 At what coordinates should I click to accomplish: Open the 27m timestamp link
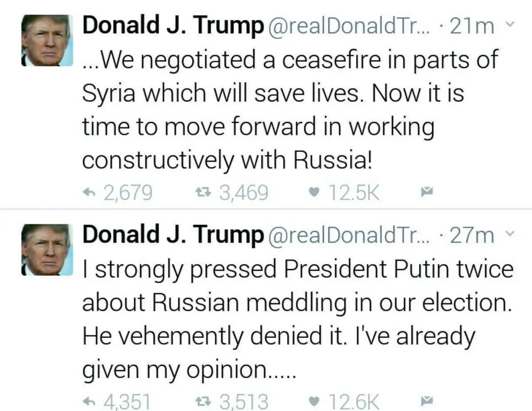pos(472,236)
